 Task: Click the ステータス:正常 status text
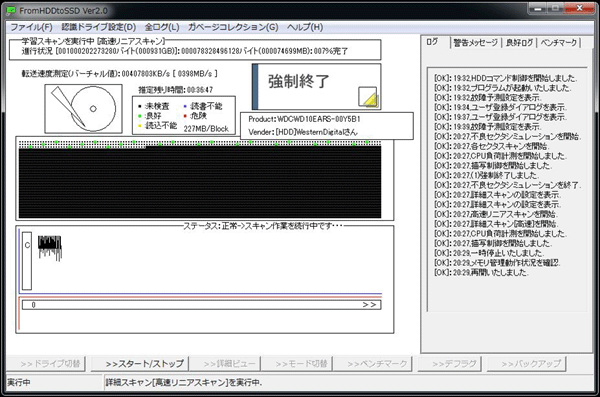[x=263, y=226]
